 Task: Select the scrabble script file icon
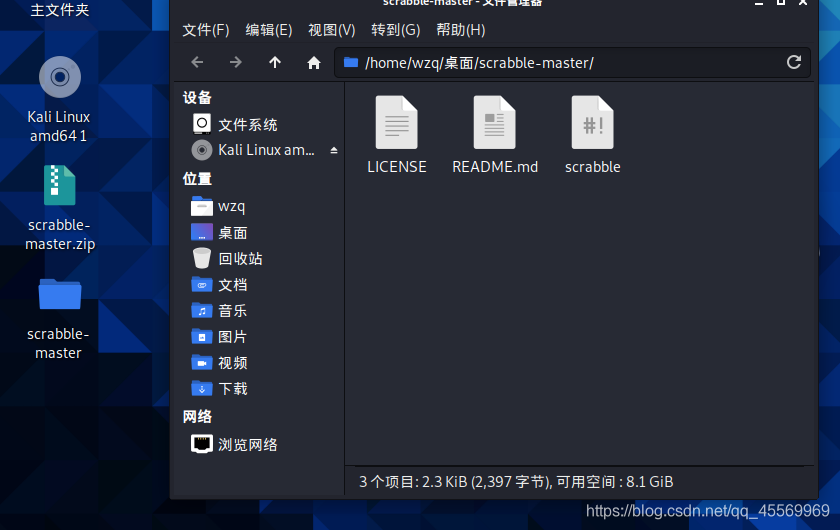point(592,122)
